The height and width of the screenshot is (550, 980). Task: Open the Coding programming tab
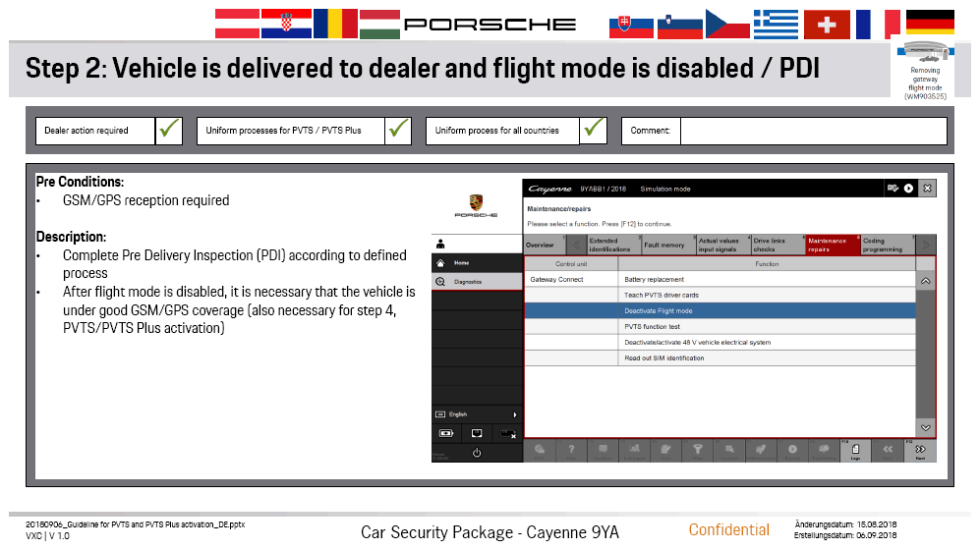[888, 245]
